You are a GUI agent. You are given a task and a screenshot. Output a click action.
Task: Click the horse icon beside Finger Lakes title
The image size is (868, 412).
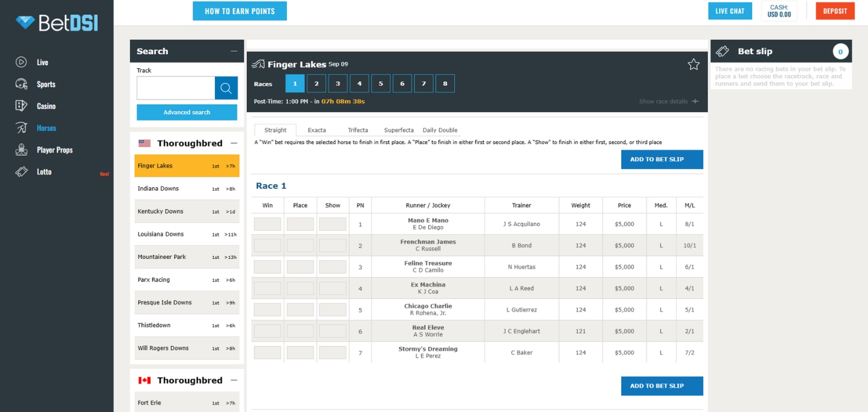click(x=259, y=64)
